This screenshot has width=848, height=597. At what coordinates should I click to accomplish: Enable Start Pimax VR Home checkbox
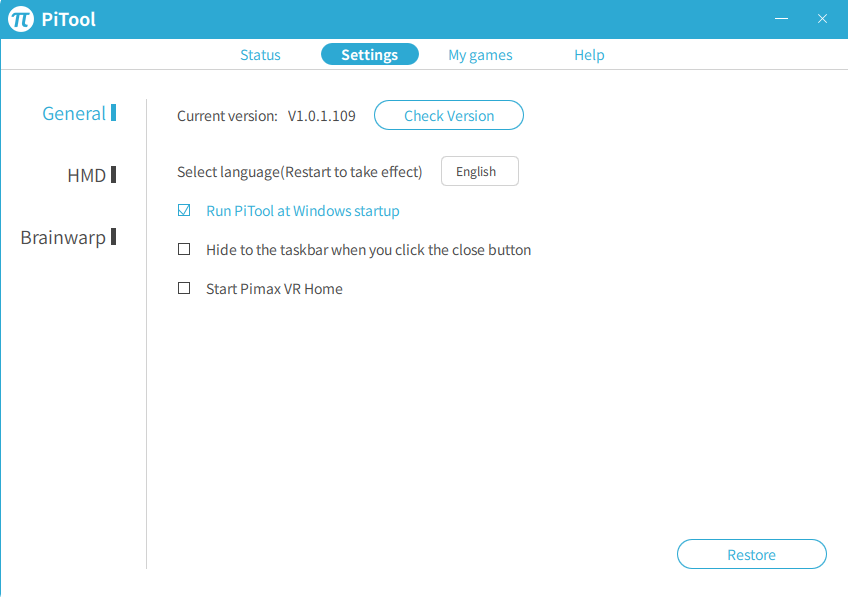pos(184,288)
